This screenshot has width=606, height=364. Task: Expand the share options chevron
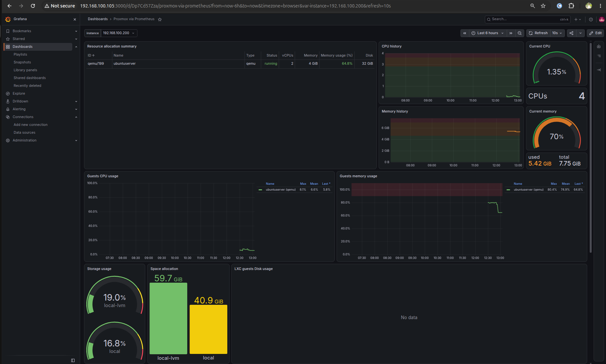coord(581,33)
